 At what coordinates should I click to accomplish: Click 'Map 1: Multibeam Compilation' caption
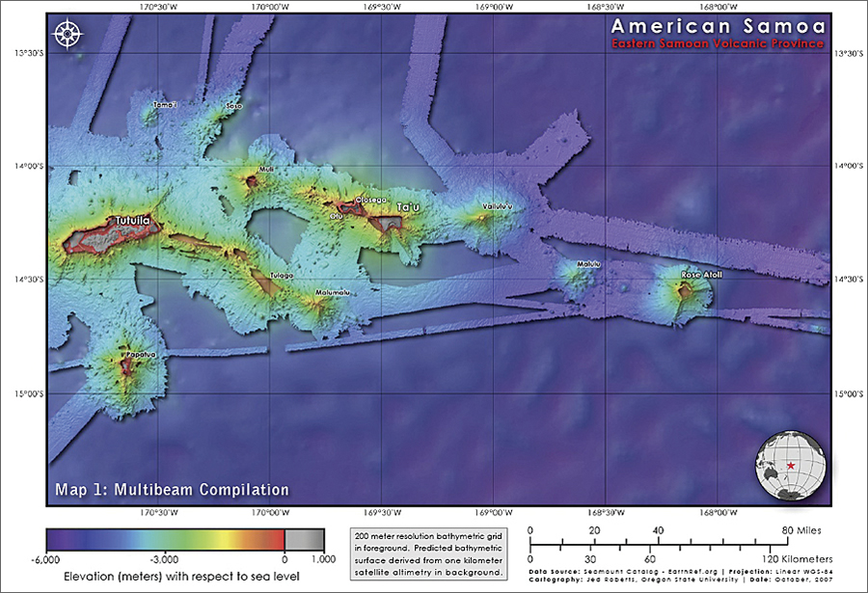[x=173, y=490]
